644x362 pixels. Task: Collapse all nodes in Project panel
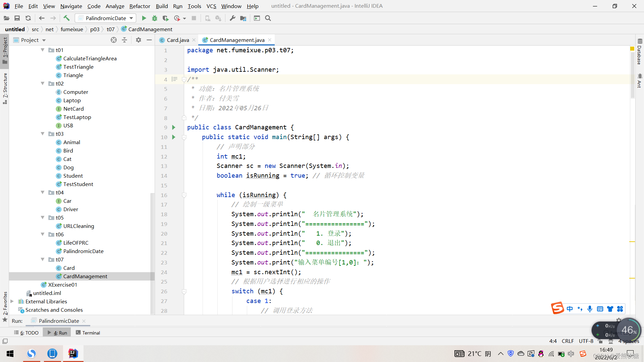point(124,40)
